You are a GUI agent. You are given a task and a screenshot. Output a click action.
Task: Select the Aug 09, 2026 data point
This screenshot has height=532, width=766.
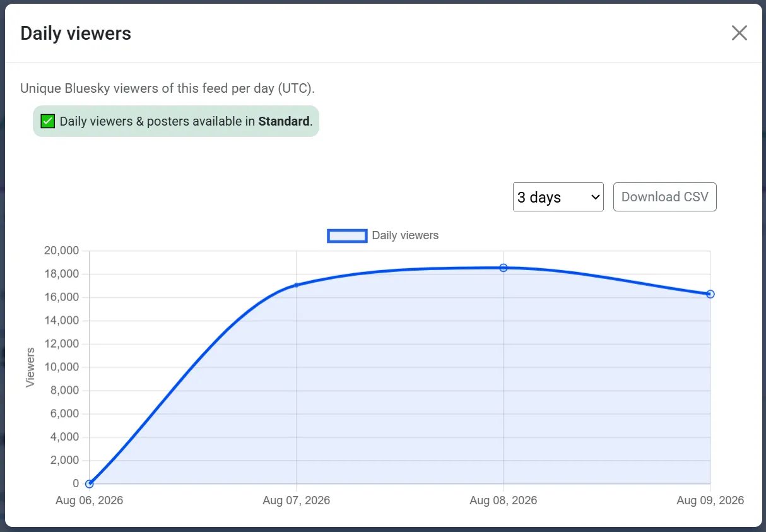point(710,294)
